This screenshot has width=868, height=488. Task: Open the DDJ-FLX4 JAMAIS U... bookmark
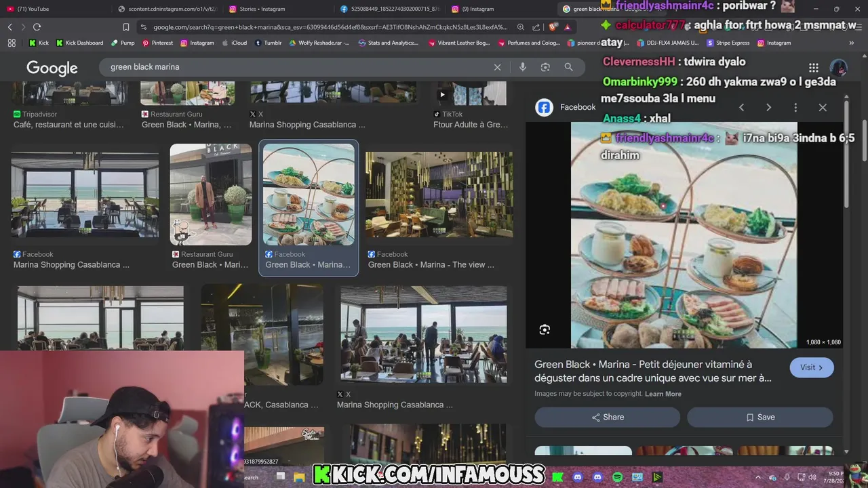[667, 43]
